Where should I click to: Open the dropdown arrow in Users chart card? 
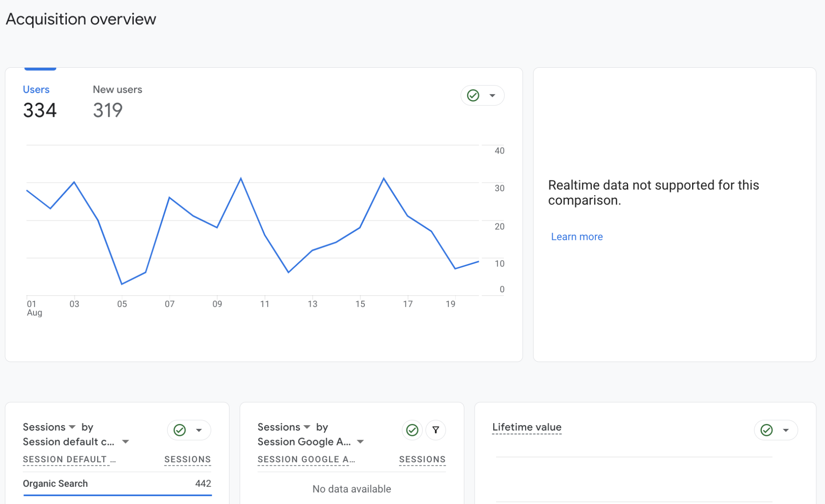click(x=492, y=95)
